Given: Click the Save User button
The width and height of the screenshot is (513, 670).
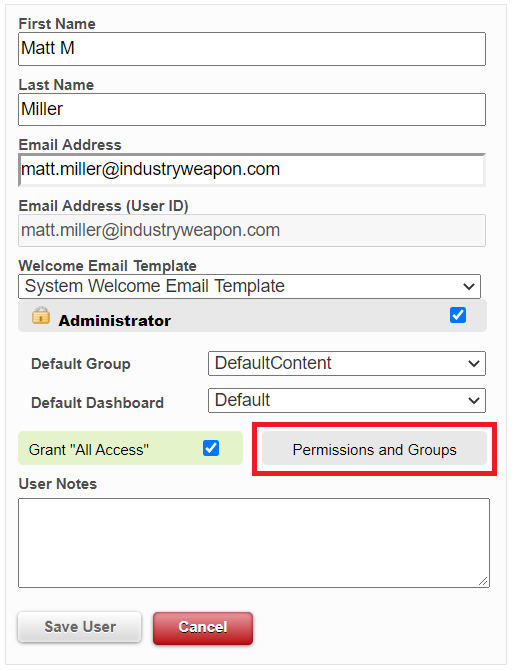Looking at the screenshot, I should (x=79, y=627).
